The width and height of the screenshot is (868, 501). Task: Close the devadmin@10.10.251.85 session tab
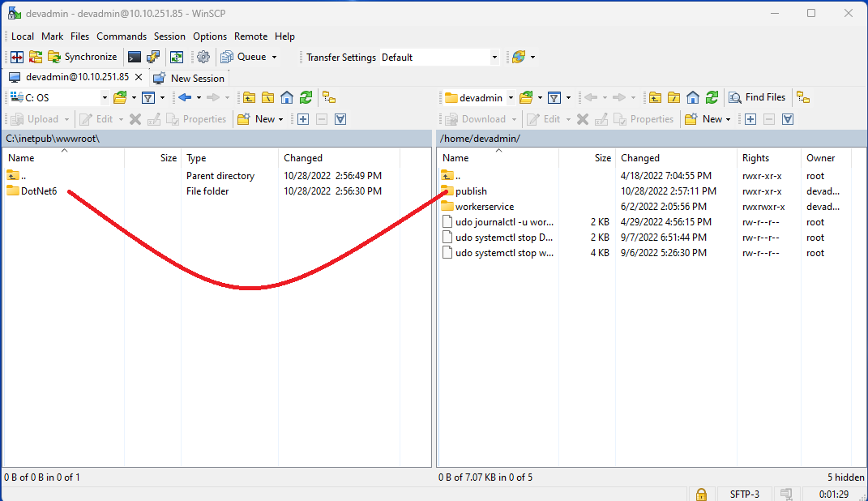pos(139,78)
